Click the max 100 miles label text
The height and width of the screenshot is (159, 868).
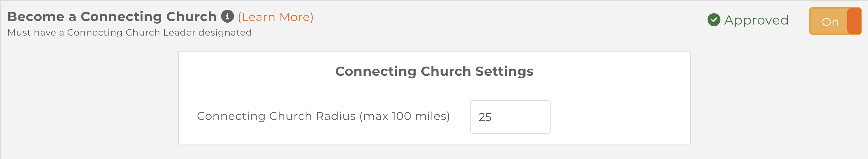(x=404, y=116)
